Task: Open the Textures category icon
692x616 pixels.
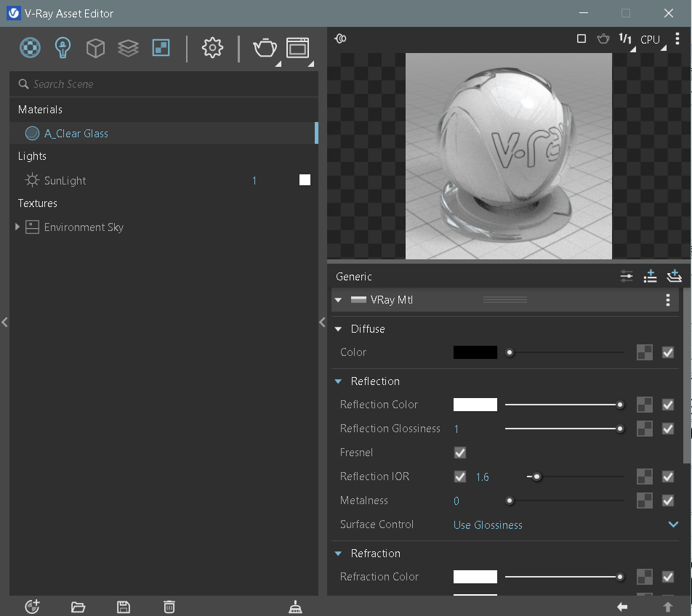Action: [161, 48]
